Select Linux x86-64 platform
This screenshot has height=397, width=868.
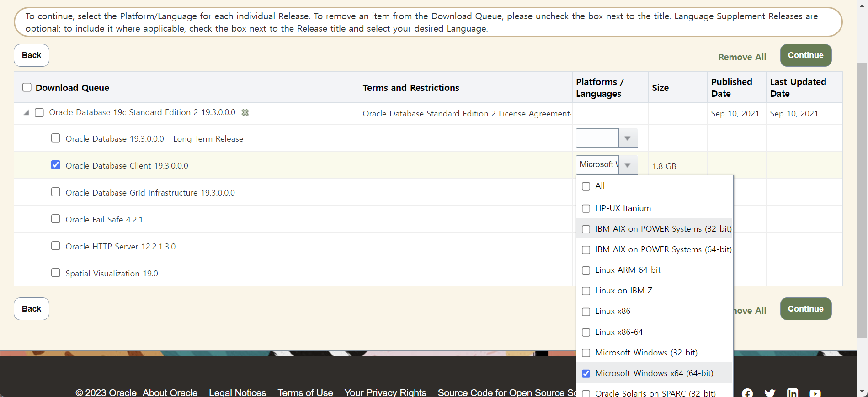[x=586, y=333]
